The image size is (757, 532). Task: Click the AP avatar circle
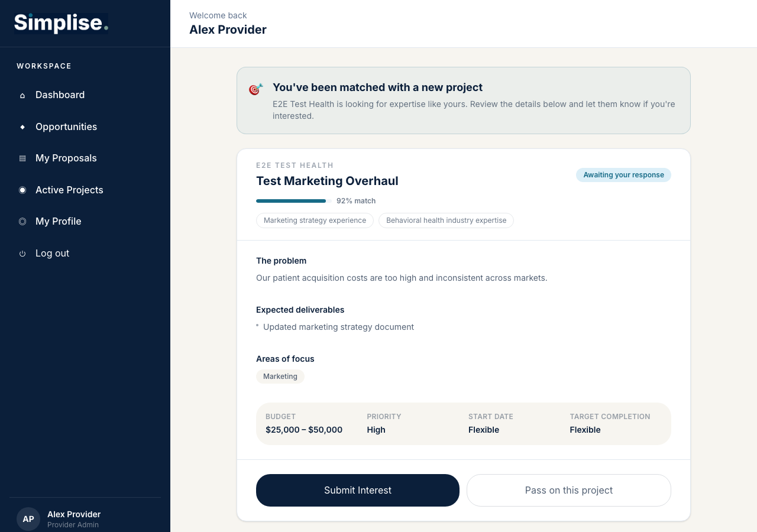point(28,519)
